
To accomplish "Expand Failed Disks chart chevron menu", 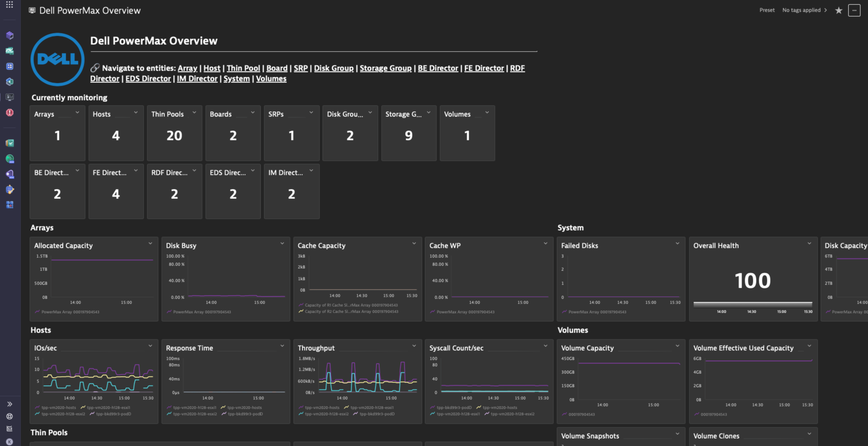I will coord(678,243).
